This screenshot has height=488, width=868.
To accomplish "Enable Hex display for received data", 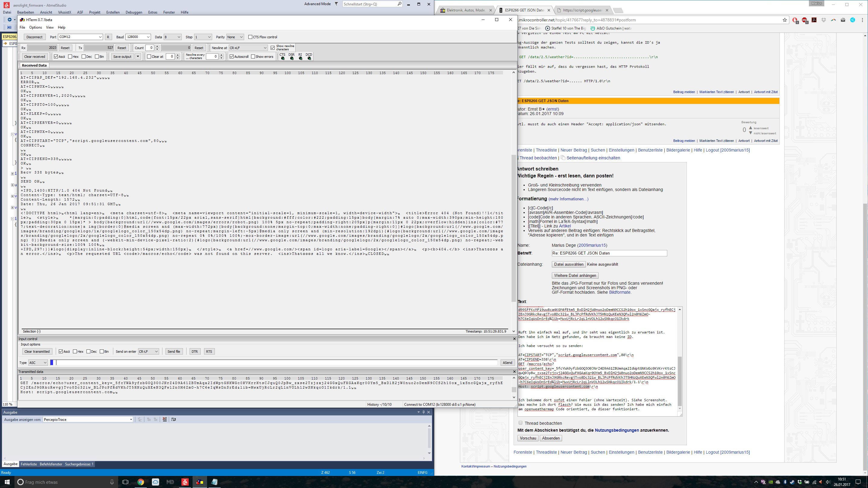I will click(x=70, y=57).
